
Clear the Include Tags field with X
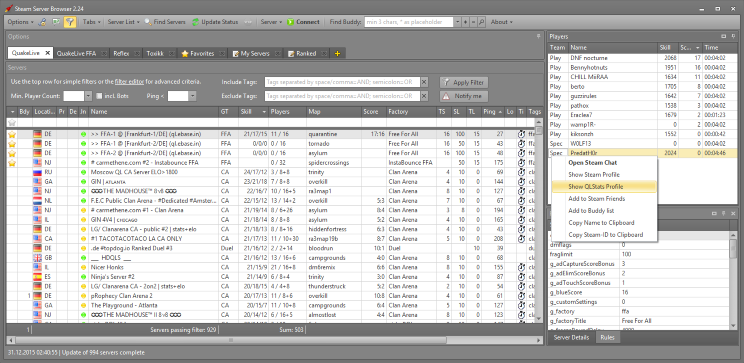click(x=424, y=82)
